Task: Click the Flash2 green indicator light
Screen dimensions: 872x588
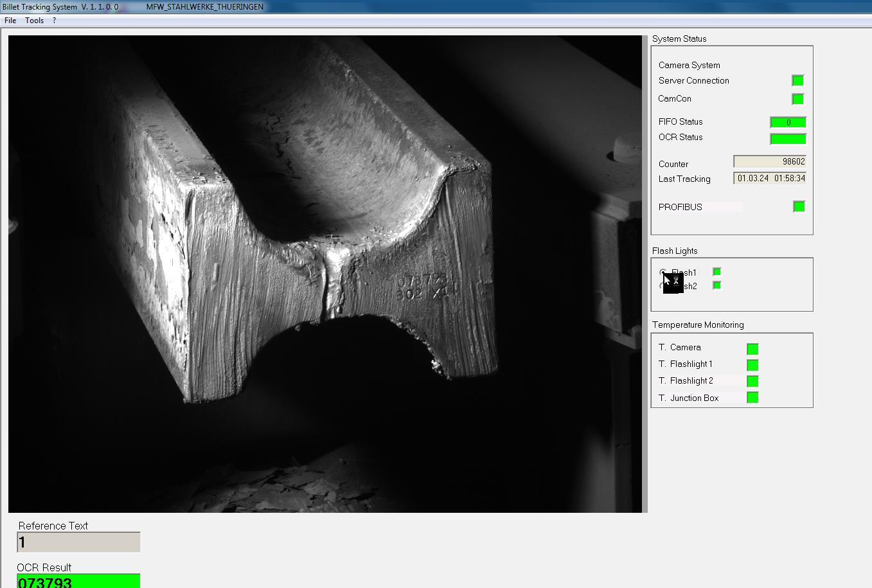Action: pyautogui.click(x=716, y=285)
